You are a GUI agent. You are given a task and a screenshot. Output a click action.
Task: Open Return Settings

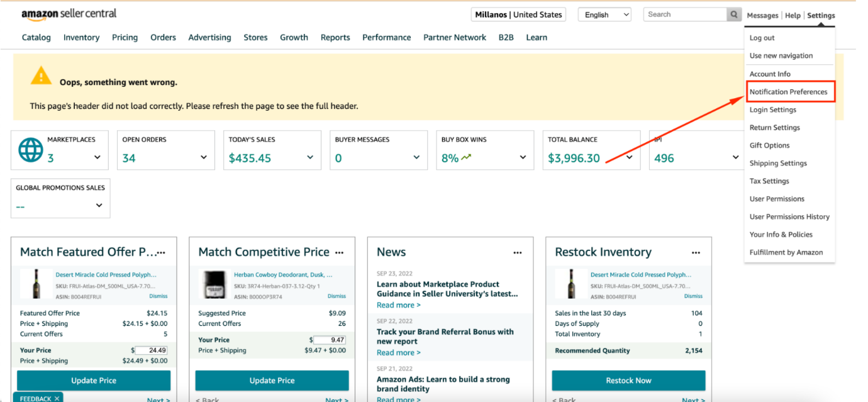click(774, 127)
